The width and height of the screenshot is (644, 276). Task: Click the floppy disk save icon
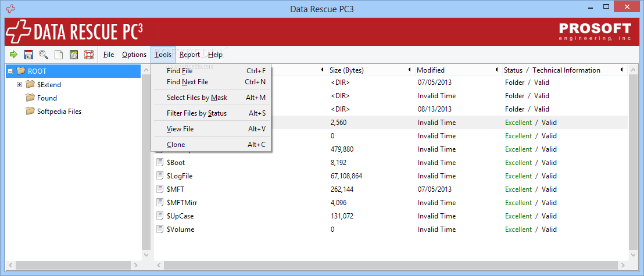click(28, 54)
